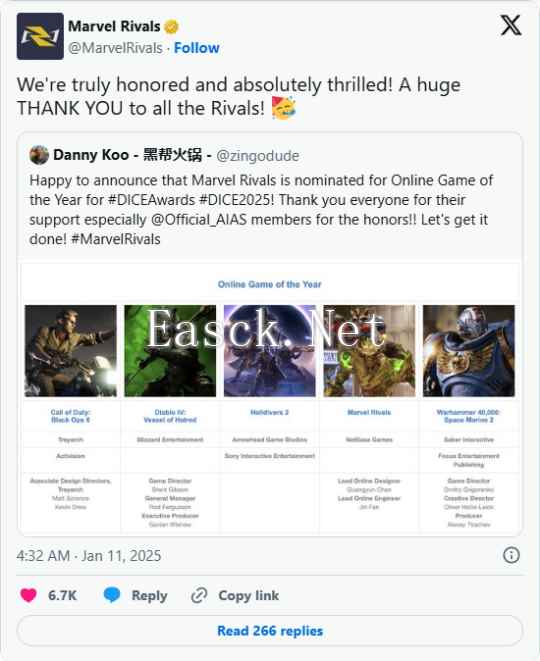
Task: Click the blue reply bubble icon
Action: click(x=112, y=595)
